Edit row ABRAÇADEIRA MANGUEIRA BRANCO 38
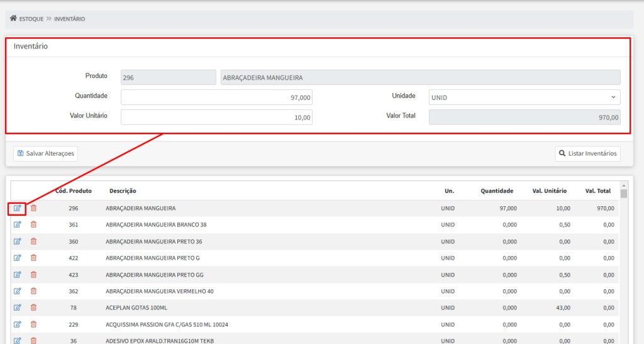This screenshot has height=344, width=644. click(17, 225)
